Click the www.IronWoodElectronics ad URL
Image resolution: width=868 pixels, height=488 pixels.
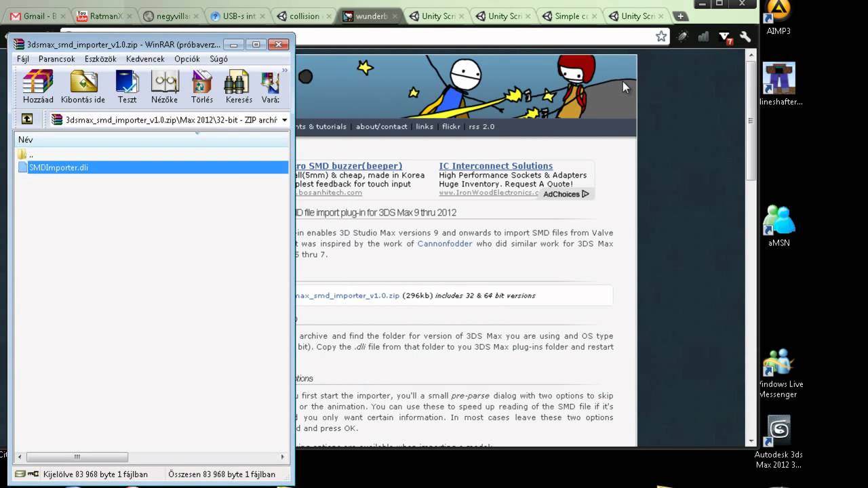(489, 192)
